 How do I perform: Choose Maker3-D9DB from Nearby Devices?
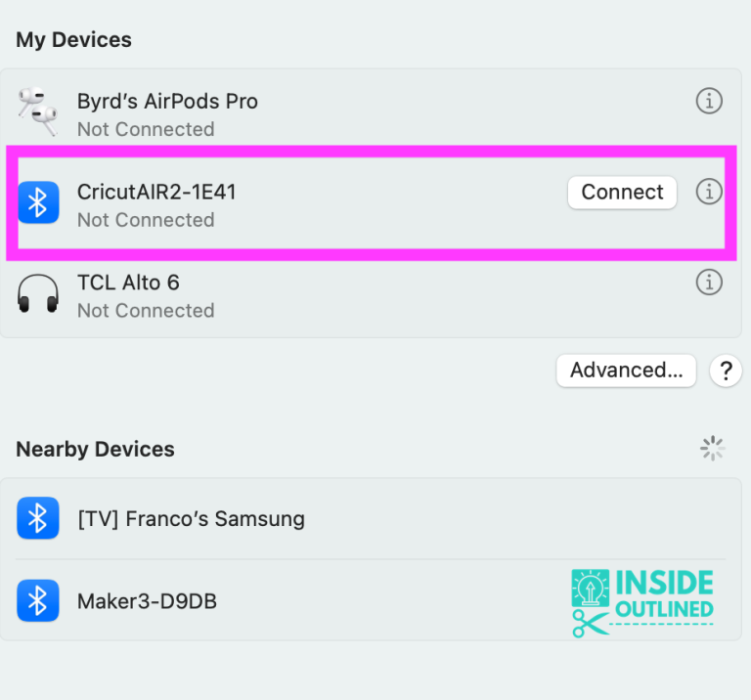click(147, 601)
